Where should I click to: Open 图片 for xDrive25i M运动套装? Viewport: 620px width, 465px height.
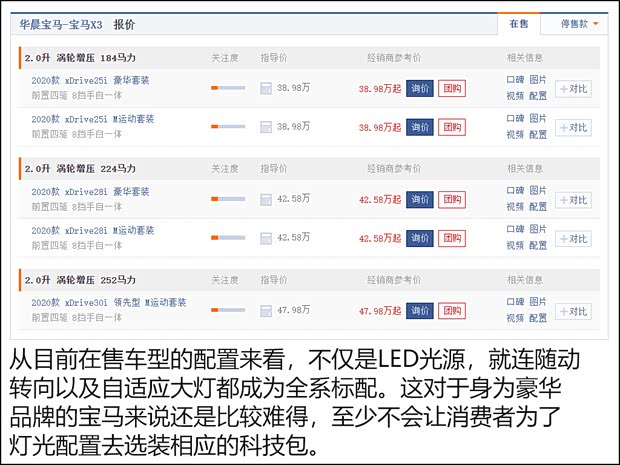click(538, 118)
